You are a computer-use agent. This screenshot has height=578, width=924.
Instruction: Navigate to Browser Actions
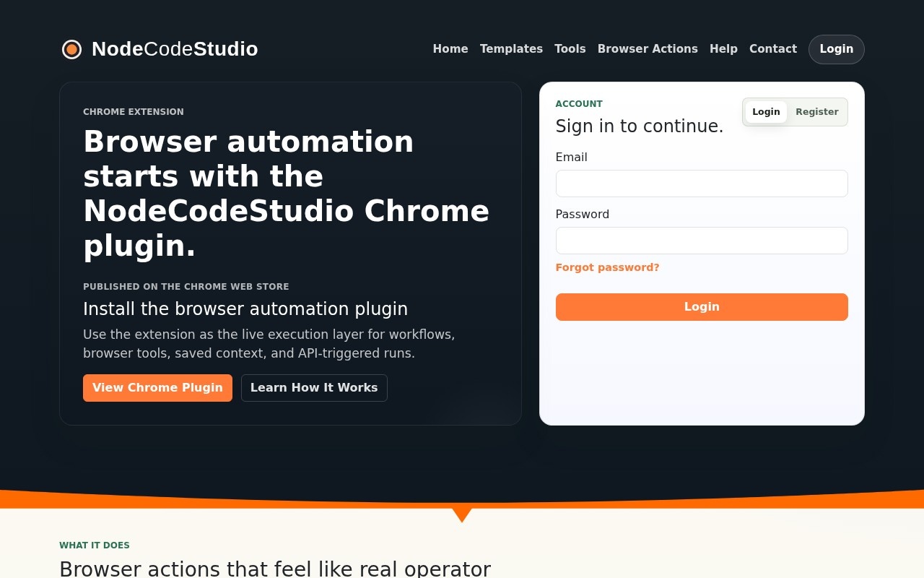pyautogui.click(x=648, y=49)
